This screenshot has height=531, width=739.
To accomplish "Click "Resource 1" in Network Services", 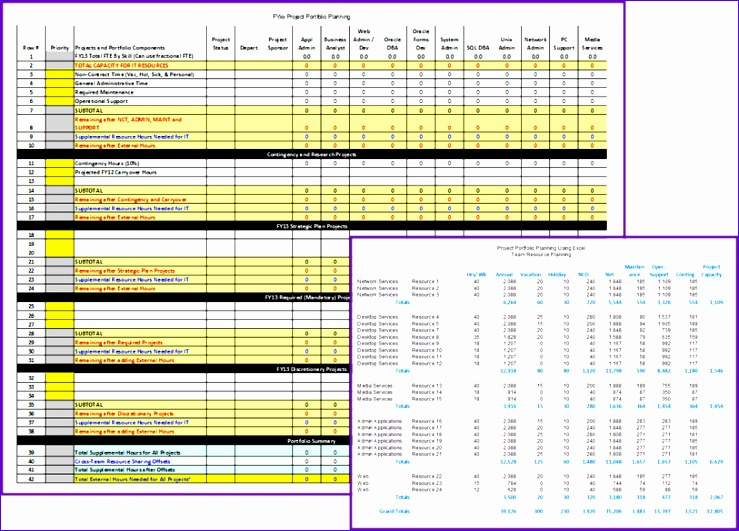I will pyautogui.click(x=425, y=281).
